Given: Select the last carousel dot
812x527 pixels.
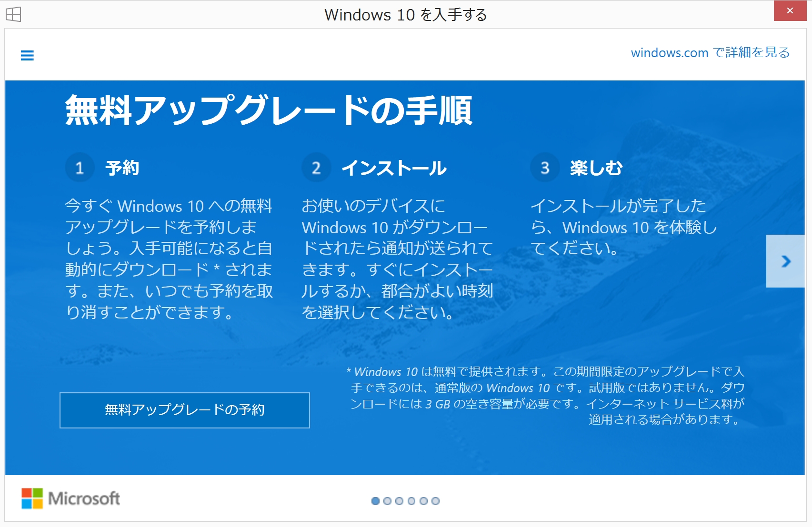Looking at the screenshot, I should click(436, 500).
